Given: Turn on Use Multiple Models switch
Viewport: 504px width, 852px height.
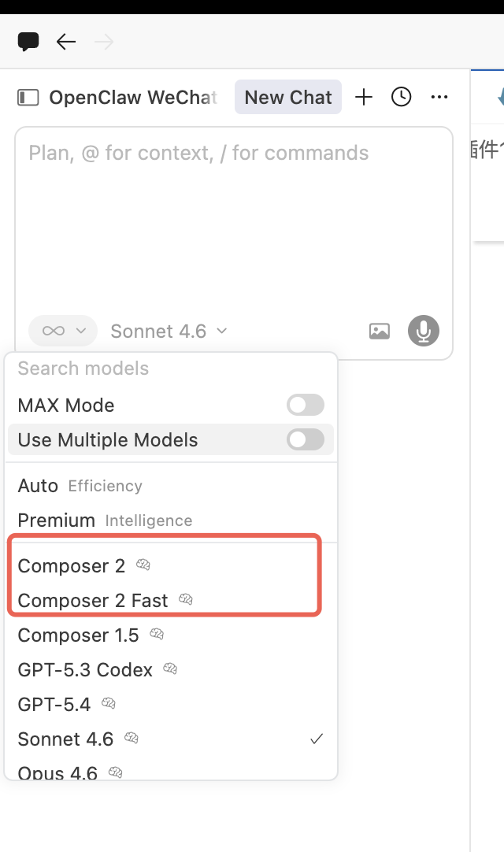Looking at the screenshot, I should pyautogui.click(x=306, y=440).
